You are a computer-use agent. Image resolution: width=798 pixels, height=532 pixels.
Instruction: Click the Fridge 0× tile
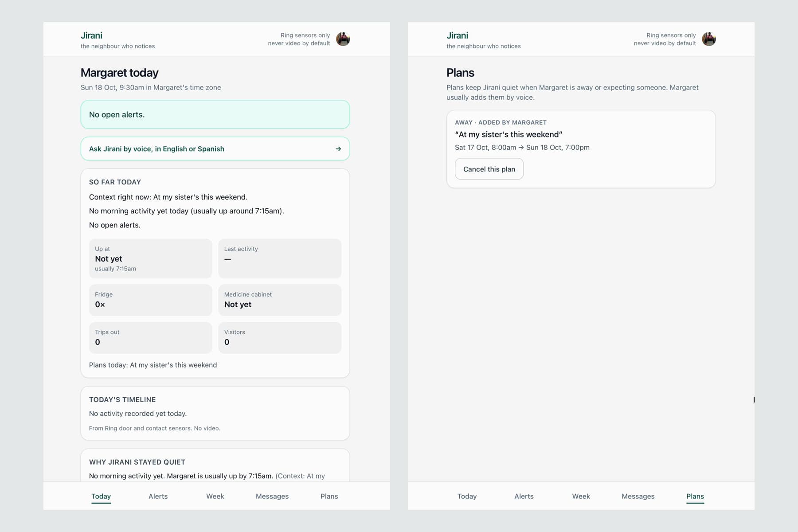click(x=150, y=300)
